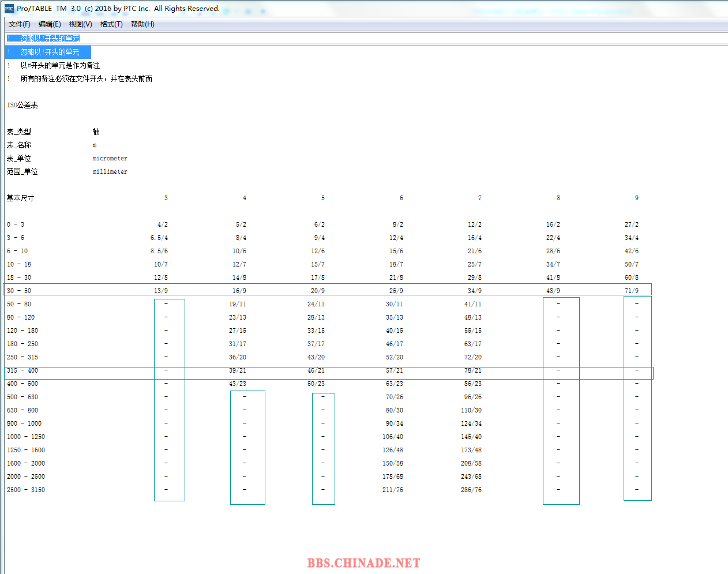Click the PTC logo icon in title bar
This screenshot has width=728, height=574.
click(9, 9)
